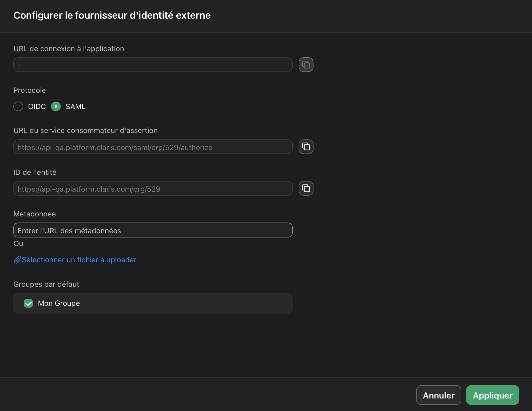The width and height of the screenshot is (532, 411).
Task: Uncheck the Mon Groupe default group
Action: click(28, 303)
